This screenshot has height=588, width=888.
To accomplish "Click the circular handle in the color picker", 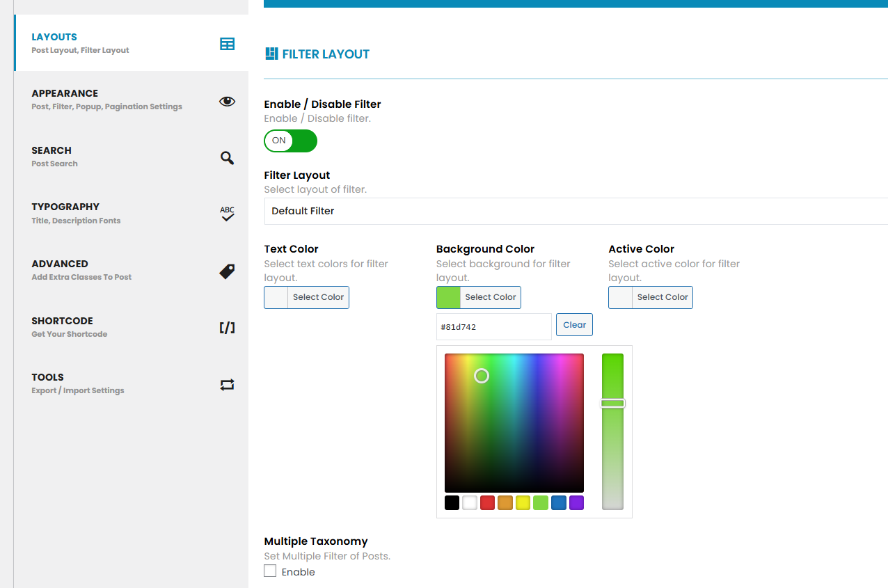I will coord(482,376).
